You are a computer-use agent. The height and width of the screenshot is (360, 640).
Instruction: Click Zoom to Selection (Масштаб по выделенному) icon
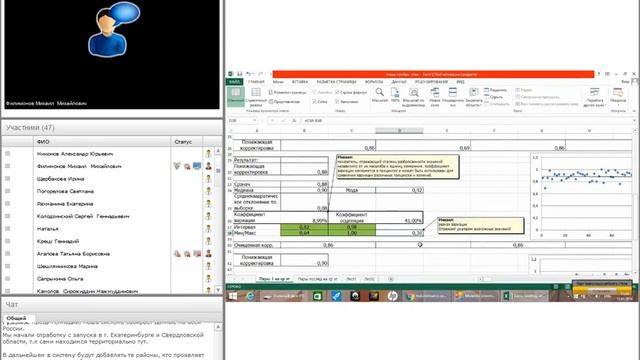pyautogui.click(x=413, y=97)
